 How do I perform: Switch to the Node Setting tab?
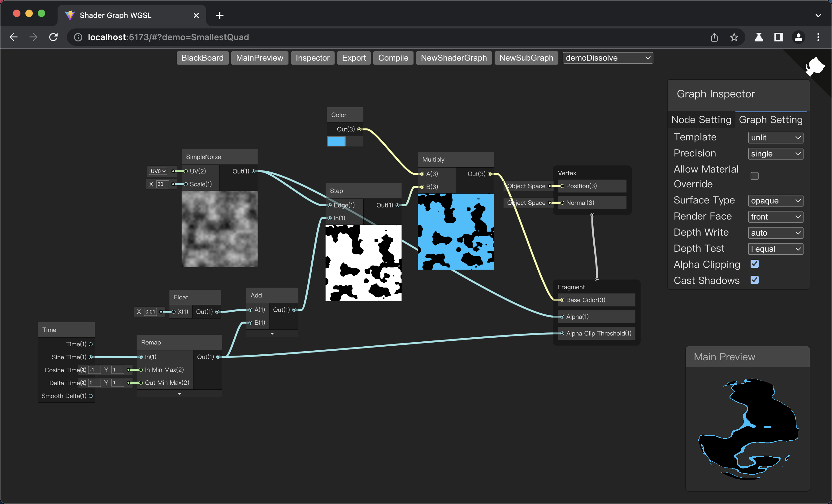tap(701, 120)
